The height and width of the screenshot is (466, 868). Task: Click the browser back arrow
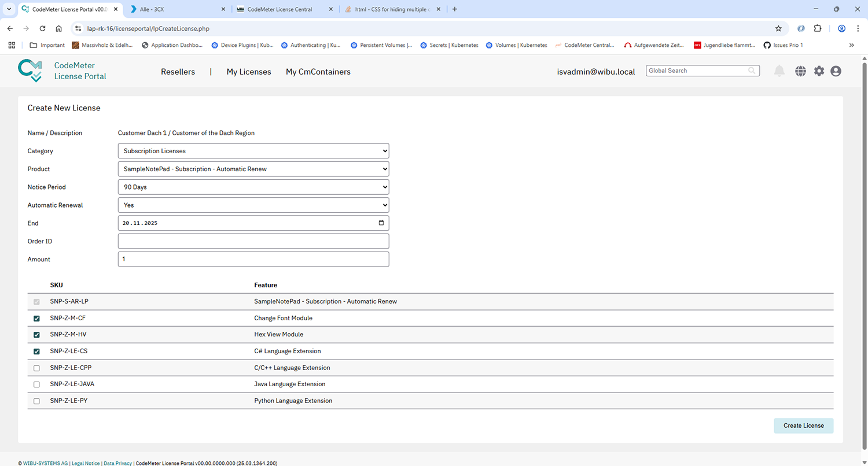click(10, 28)
